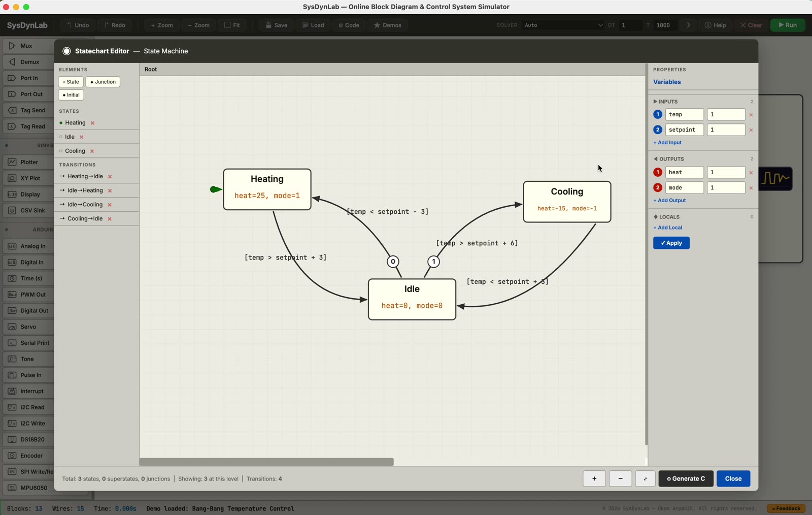Collapse the OUTPUTS section

[x=668, y=159]
